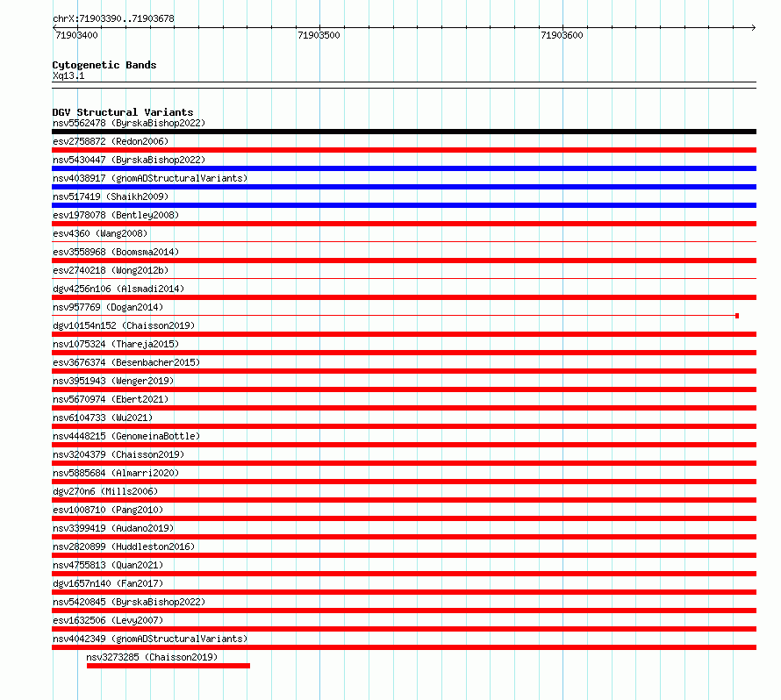The width and height of the screenshot is (781, 700).
Task: Click the blue nsv4038917 variant bar
Action: pyautogui.click(x=404, y=187)
